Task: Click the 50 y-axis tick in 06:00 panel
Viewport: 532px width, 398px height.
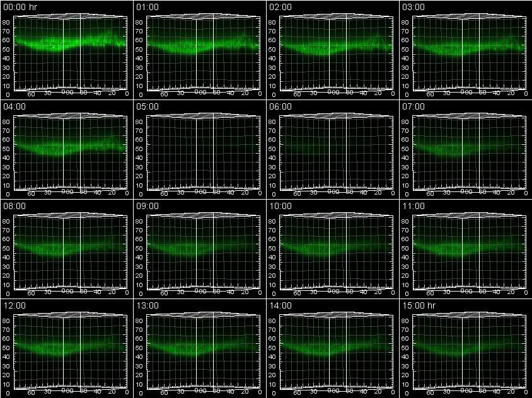Action: coord(272,149)
